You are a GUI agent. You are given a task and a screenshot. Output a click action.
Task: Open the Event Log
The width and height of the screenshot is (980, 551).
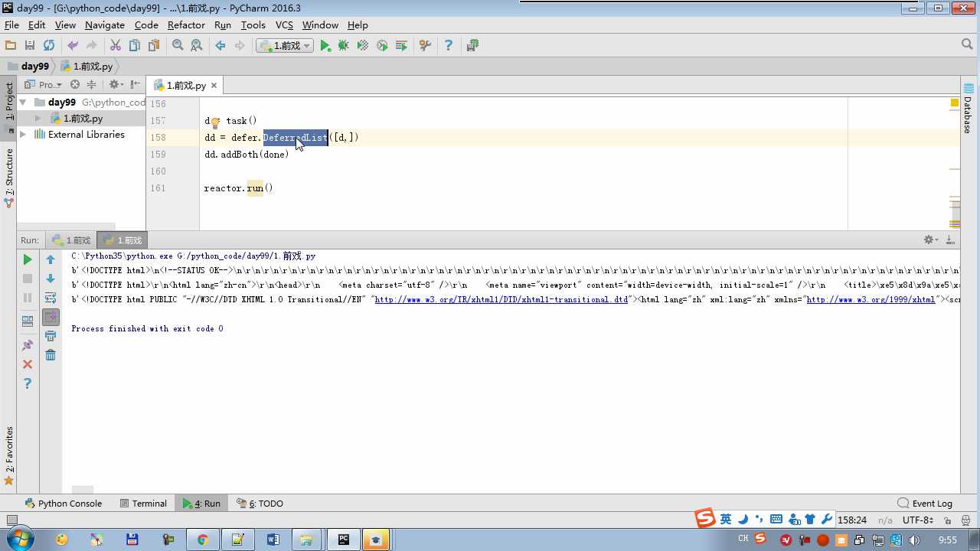pos(926,504)
